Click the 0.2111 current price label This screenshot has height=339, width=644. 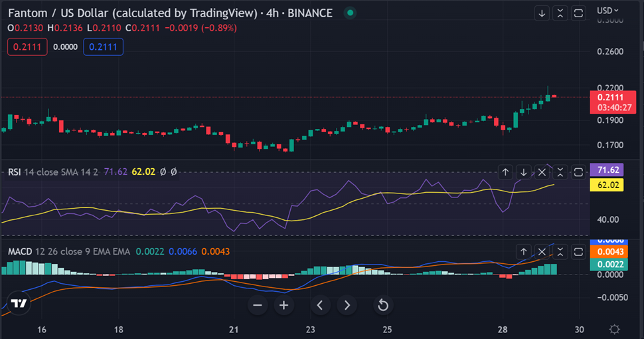613,102
